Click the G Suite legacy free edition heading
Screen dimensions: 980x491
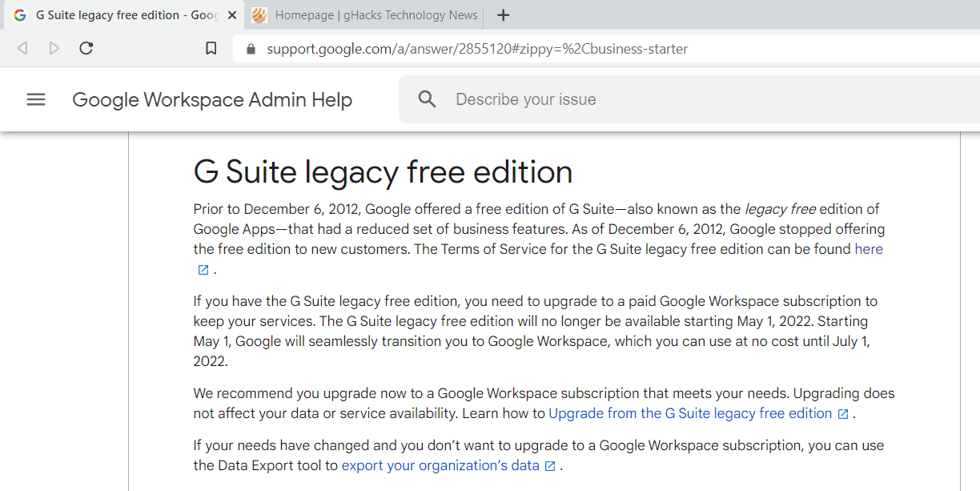click(x=383, y=171)
